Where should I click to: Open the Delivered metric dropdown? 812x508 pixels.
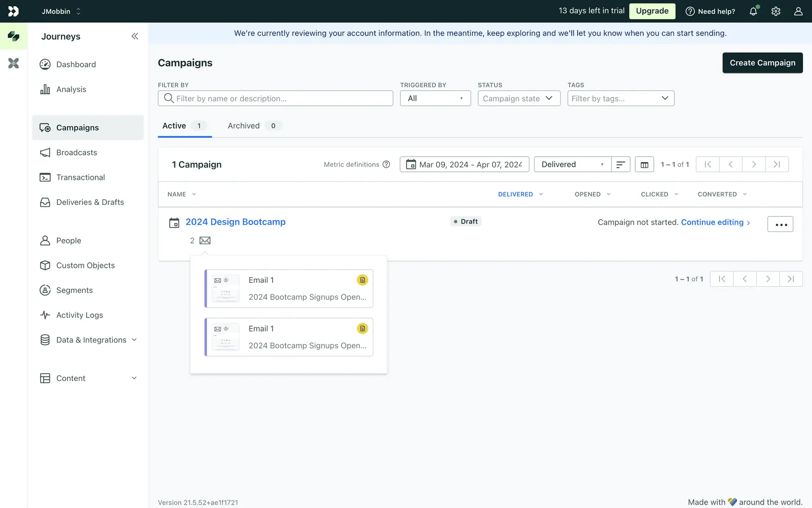click(572, 165)
